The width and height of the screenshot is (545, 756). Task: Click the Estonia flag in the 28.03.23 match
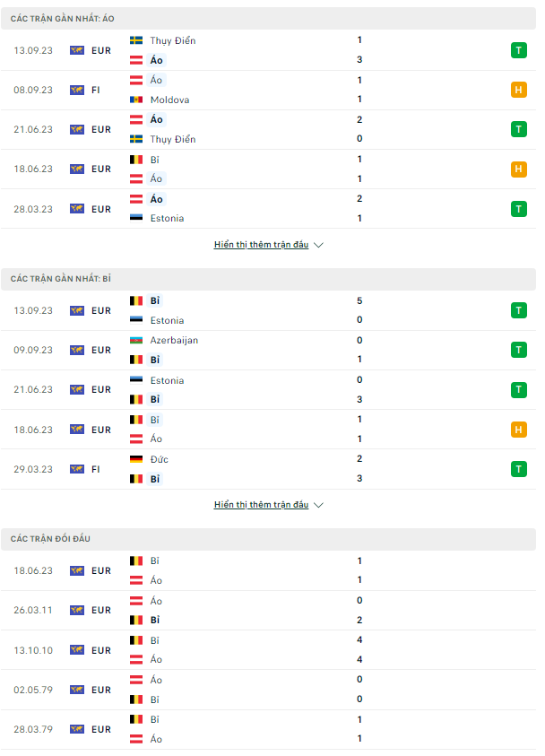tap(136, 219)
